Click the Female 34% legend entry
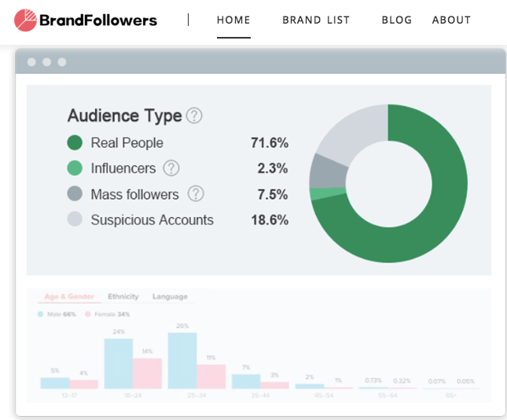Image resolution: width=507 pixels, height=420 pixels. tap(108, 314)
